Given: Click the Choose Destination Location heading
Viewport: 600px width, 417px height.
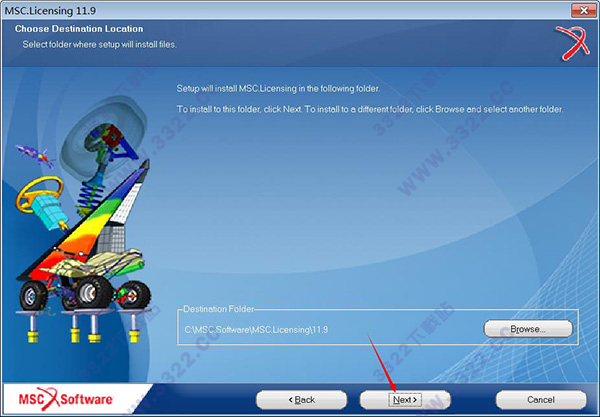Looking at the screenshot, I should [79, 29].
